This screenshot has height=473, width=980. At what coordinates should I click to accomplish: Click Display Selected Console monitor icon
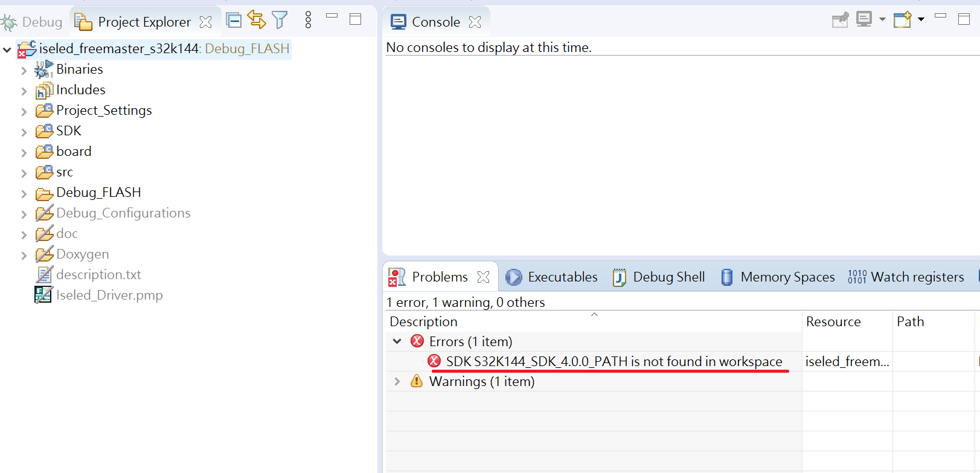[864, 20]
